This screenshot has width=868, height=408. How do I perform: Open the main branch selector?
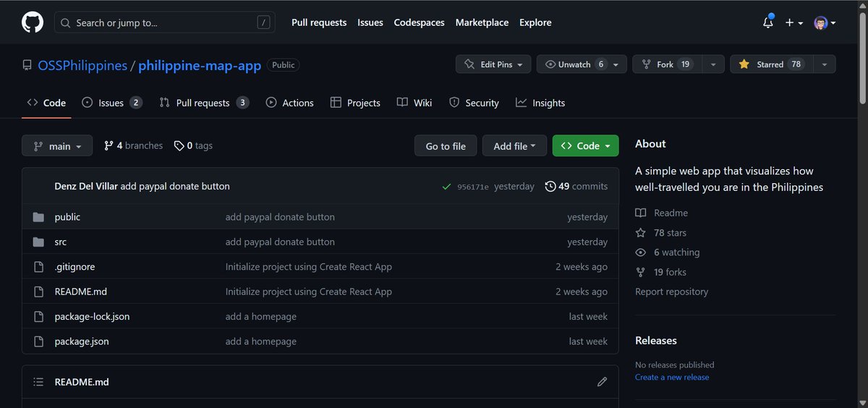tap(57, 146)
